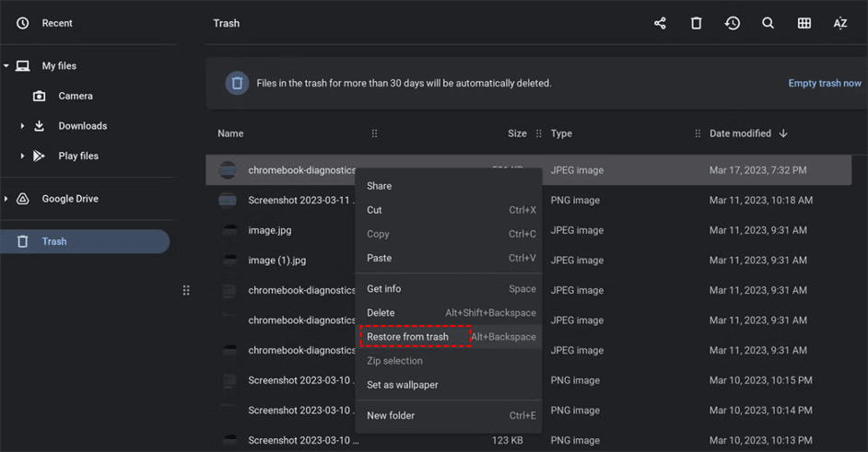
Task: Open the Camera folder in the sidebar
Action: 75,96
